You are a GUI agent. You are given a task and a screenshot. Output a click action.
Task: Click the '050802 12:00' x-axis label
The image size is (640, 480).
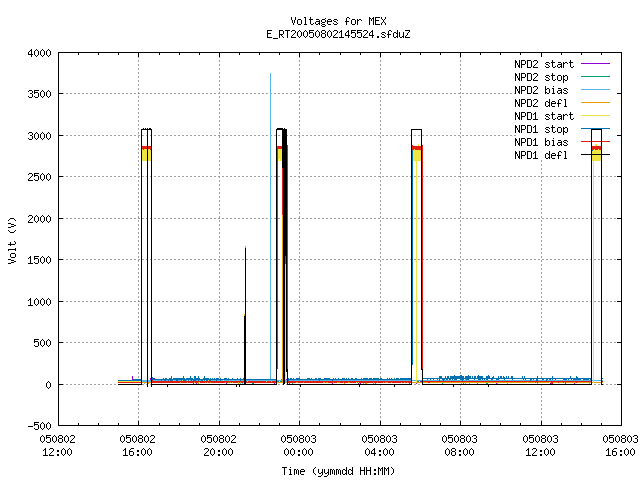(x=58, y=446)
